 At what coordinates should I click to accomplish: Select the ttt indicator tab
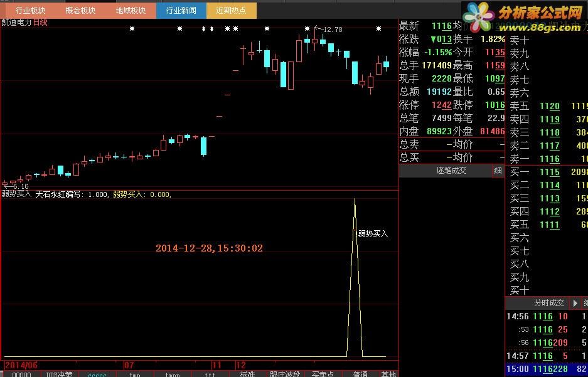(x=210, y=374)
